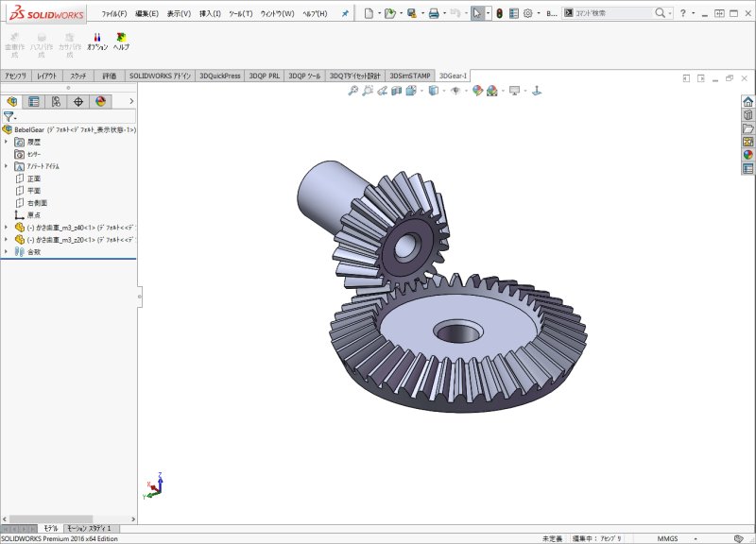Open Custom Properties icon in task pane
756x544 pixels.
(747, 168)
